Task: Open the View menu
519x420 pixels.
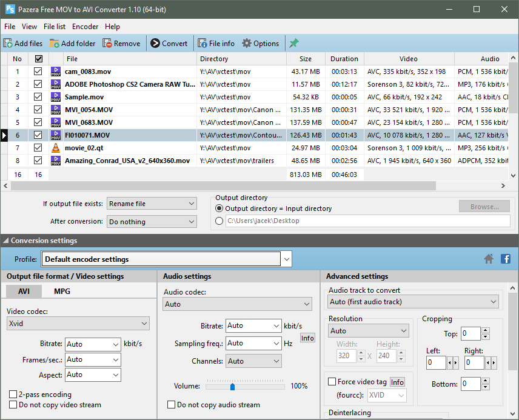Action: click(29, 27)
